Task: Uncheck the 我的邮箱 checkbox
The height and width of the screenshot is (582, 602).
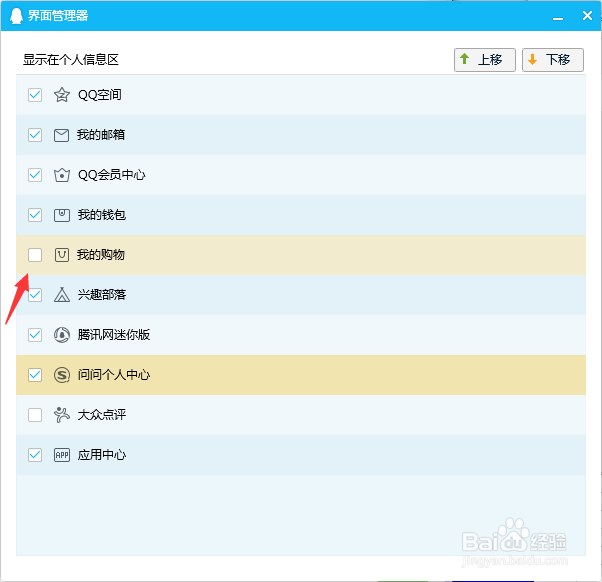Action: pos(35,135)
